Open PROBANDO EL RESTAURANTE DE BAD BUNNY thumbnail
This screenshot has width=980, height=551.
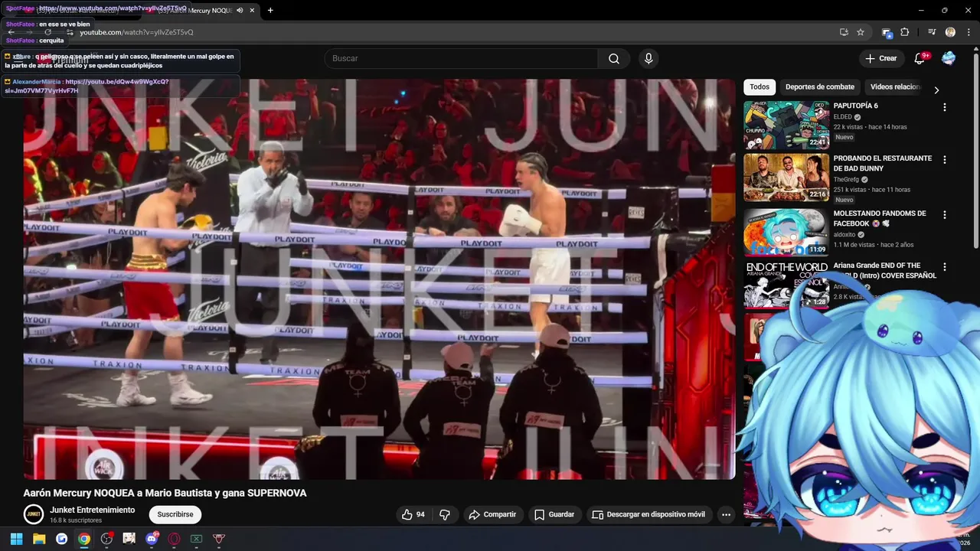tap(786, 178)
